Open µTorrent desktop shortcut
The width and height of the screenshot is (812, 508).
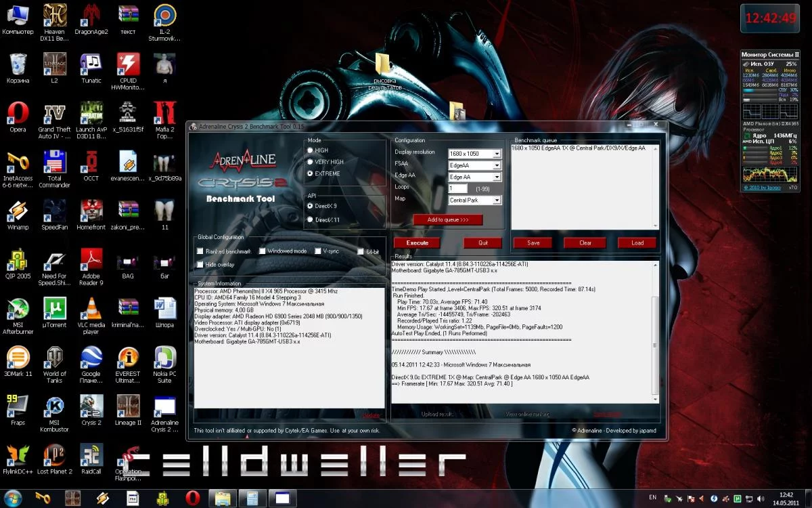point(54,312)
